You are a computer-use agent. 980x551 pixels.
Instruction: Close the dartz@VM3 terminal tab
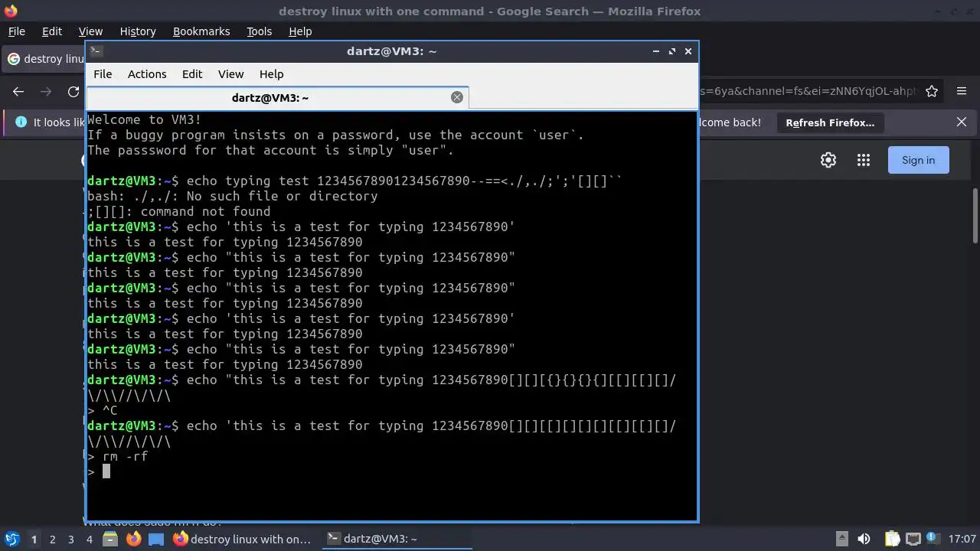[457, 97]
